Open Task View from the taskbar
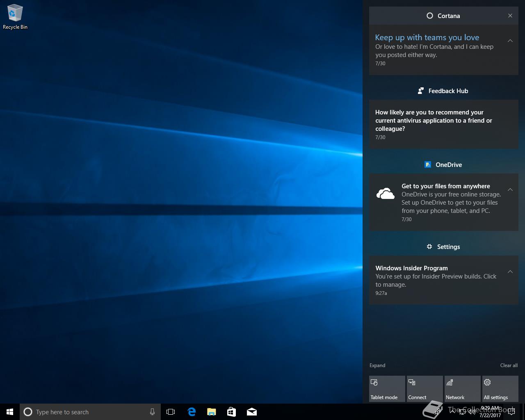525x420 pixels. click(171, 412)
